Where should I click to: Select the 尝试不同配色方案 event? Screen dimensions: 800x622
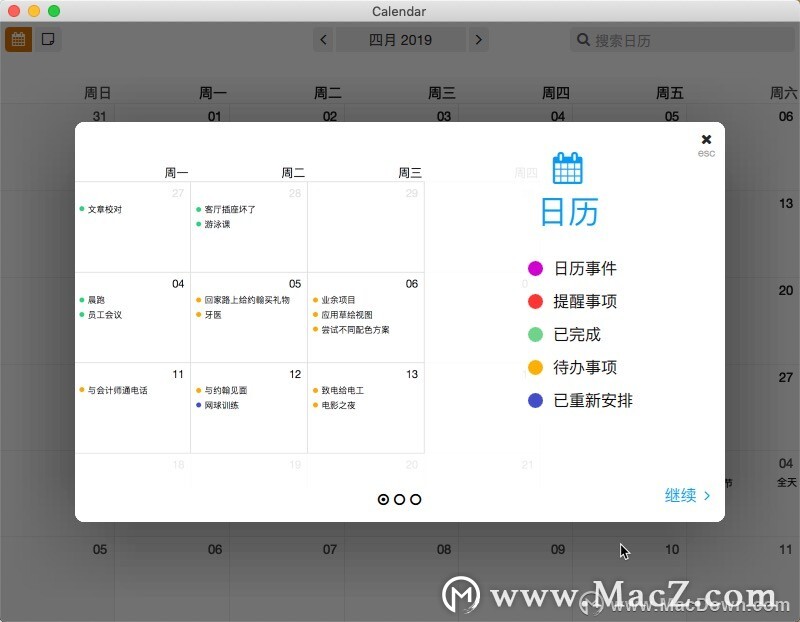(352, 330)
